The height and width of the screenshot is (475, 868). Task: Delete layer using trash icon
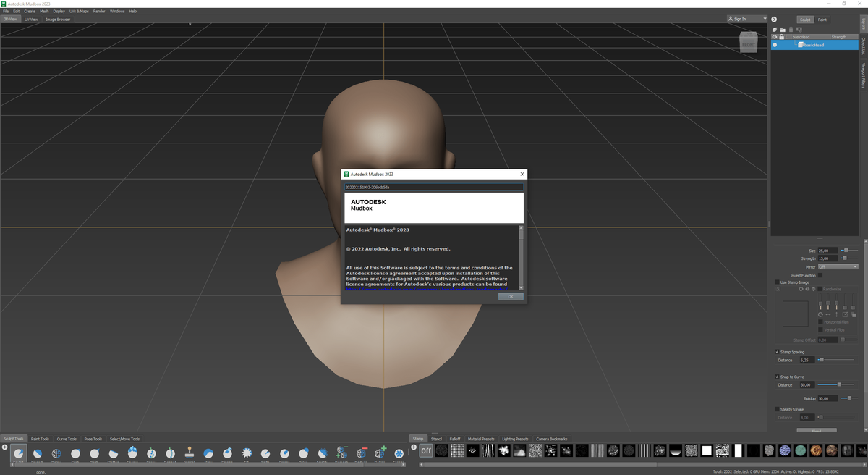[791, 30]
